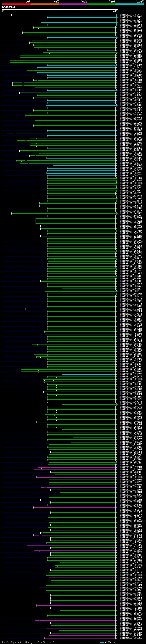Select the UniRef100_O06069 label
This screenshot has width=146, height=644.
pyautogui.click(x=131, y=638)
